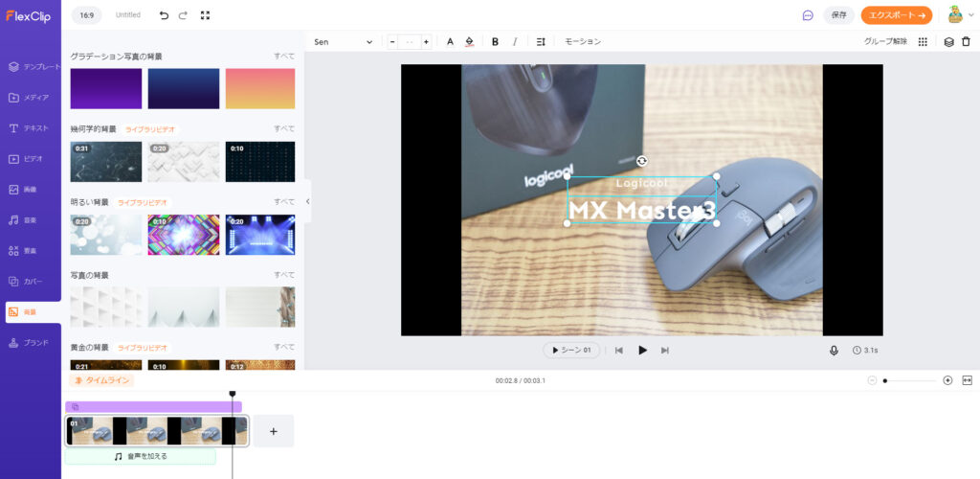
Task: Click the Untitled project name
Action: 128,15
